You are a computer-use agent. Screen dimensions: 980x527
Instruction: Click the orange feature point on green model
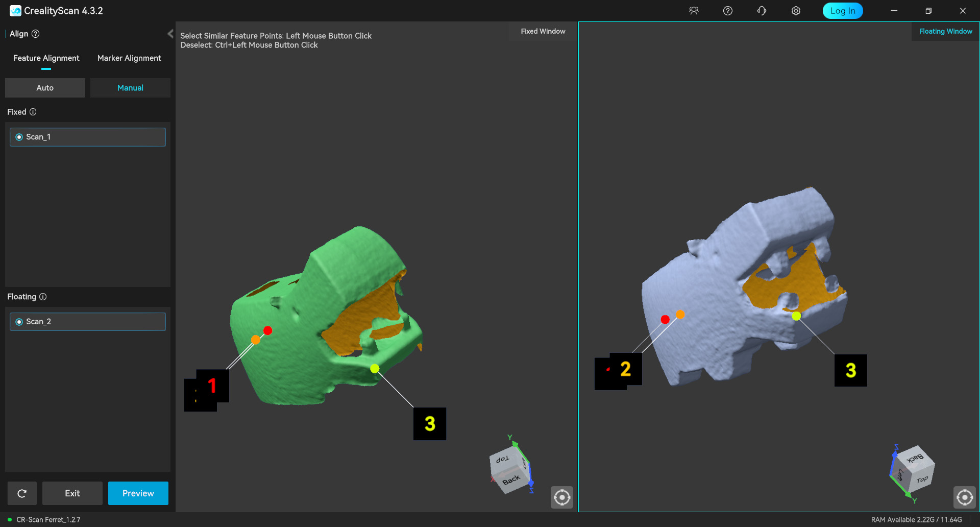click(x=256, y=340)
